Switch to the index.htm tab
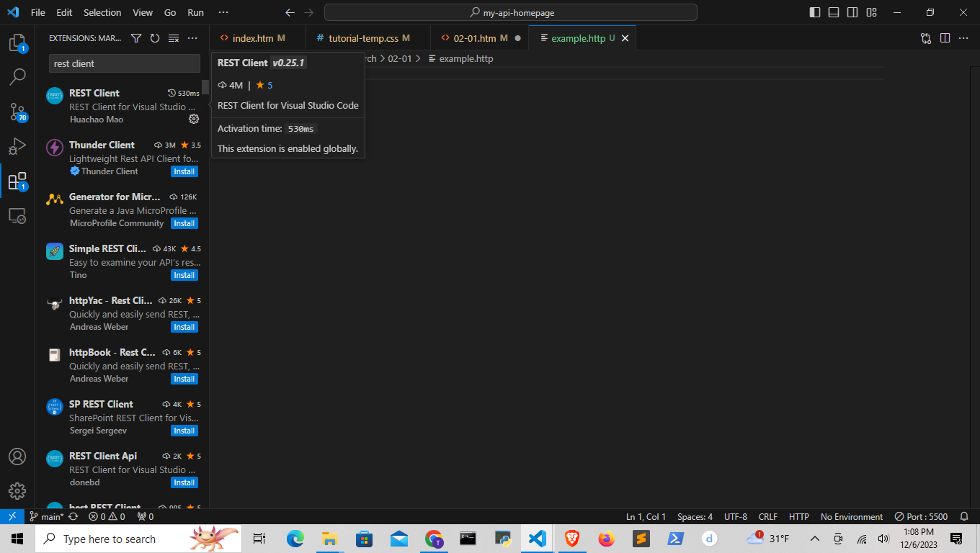The width and height of the screenshot is (980, 553). tap(252, 38)
